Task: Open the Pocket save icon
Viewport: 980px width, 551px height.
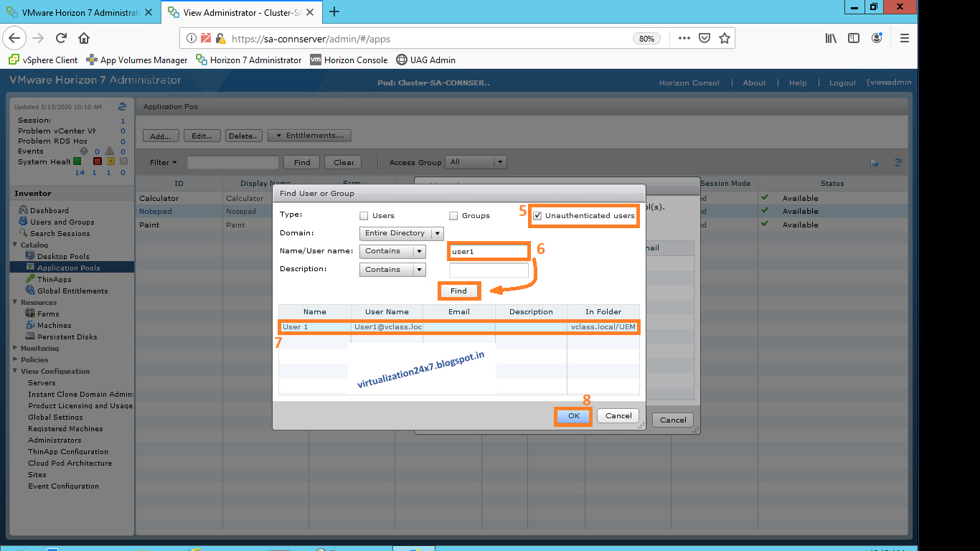Action: click(705, 38)
